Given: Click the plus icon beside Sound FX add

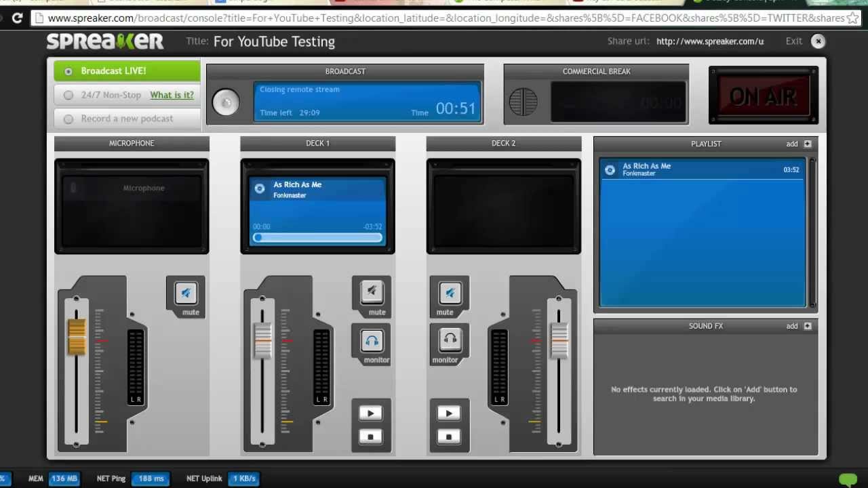Looking at the screenshot, I should pyautogui.click(x=808, y=326).
